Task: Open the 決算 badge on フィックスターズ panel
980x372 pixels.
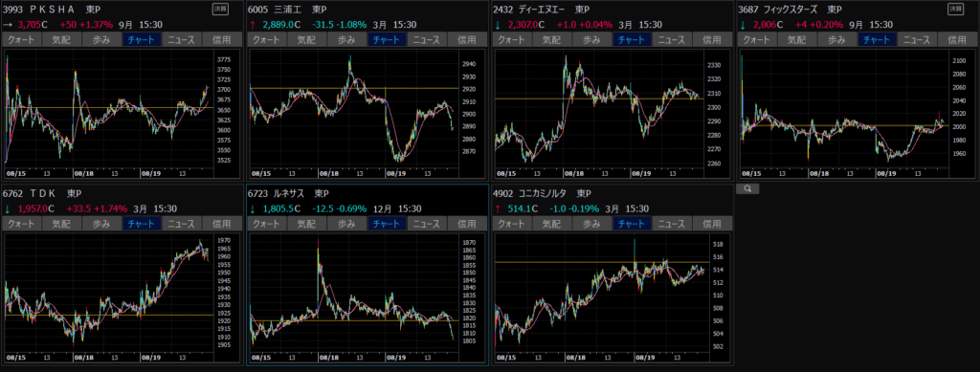Action: point(956,9)
